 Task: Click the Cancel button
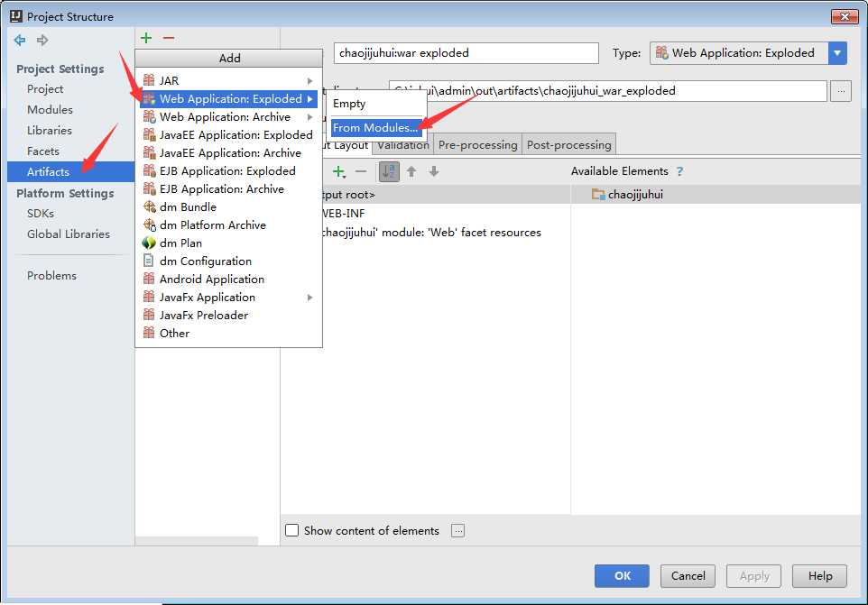688,575
